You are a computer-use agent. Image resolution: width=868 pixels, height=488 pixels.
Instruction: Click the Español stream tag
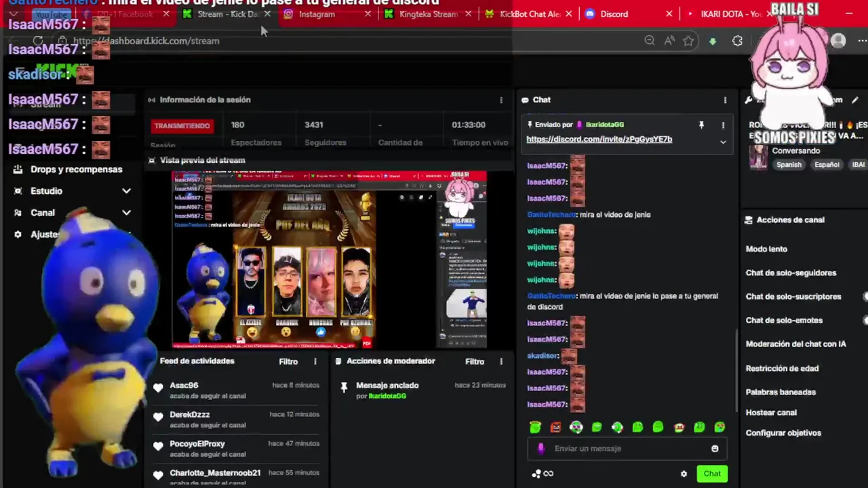pyautogui.click(x=827, y=165)
